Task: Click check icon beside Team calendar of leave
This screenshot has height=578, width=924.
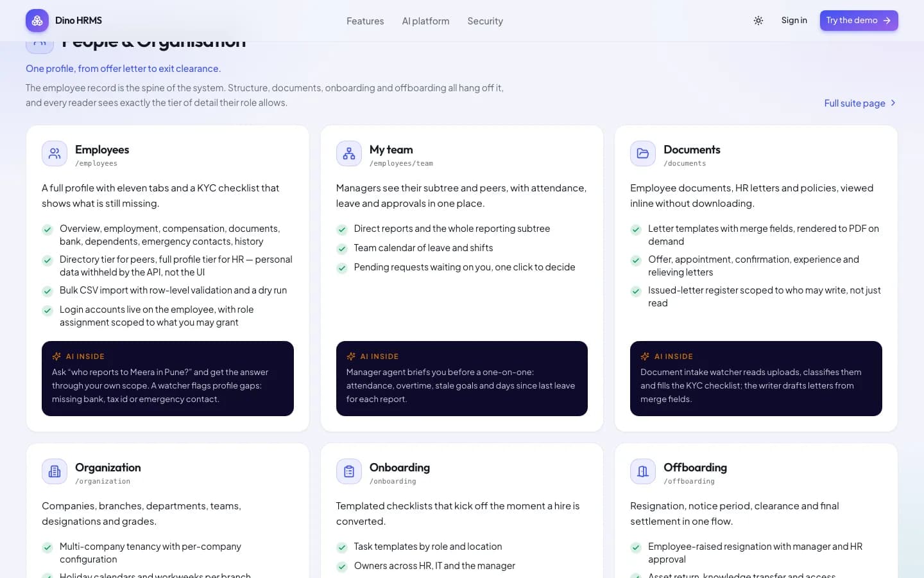Action: click(x=342, y=249)
